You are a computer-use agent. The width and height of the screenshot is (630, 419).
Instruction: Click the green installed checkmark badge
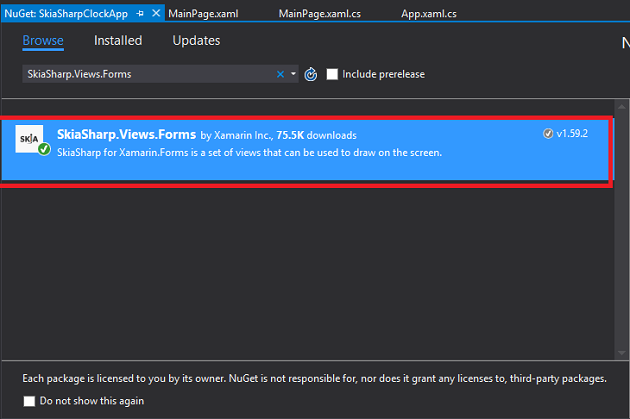(x=44, y=149)
